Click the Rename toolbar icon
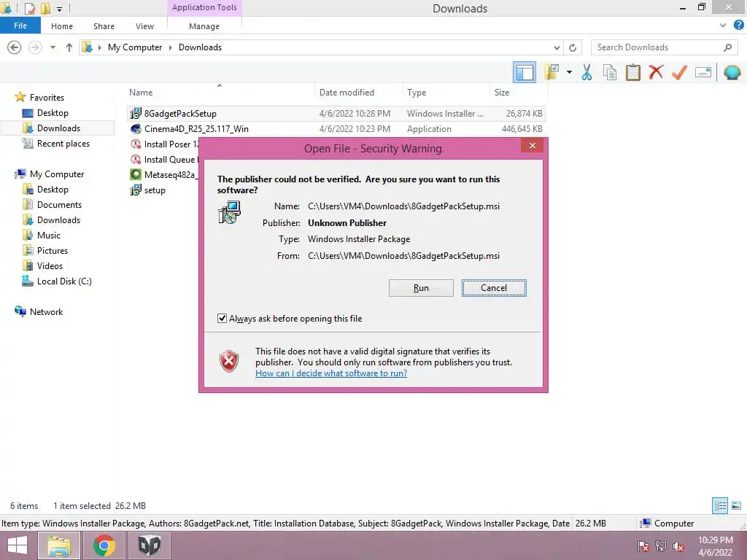747x560 pixels. tap(703, 72)
